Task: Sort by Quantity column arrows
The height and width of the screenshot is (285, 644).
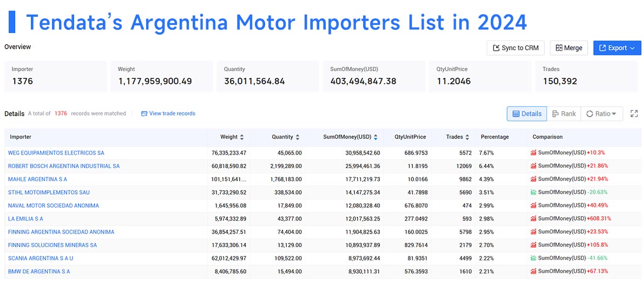Action: [297, 137]
